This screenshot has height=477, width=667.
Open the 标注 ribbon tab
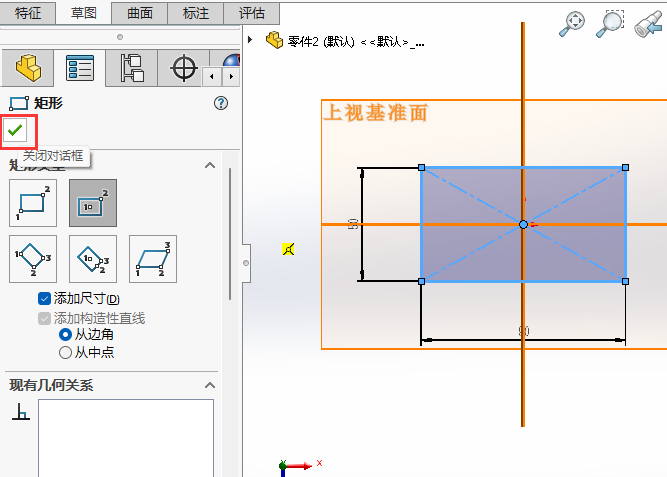[196, 13]
